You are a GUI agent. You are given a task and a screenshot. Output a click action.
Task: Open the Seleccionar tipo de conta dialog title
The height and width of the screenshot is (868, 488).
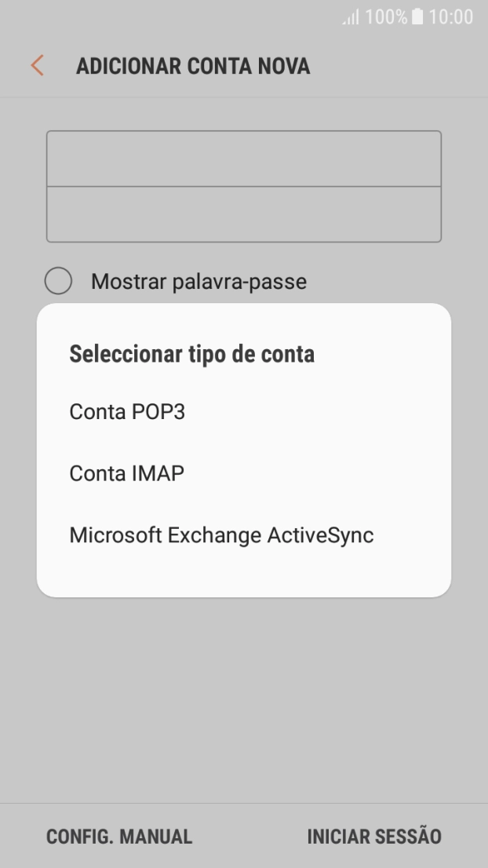point(191,353)
